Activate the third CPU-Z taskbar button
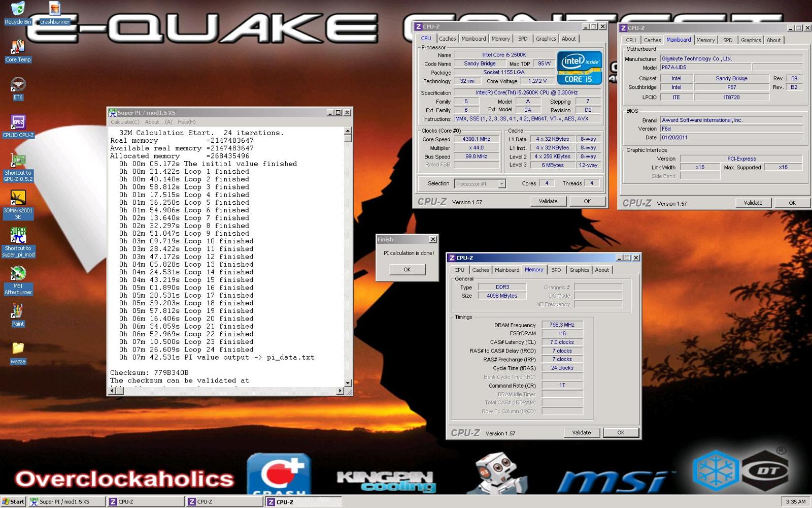The height and width of the screenshot is (508, 812). 303,501
